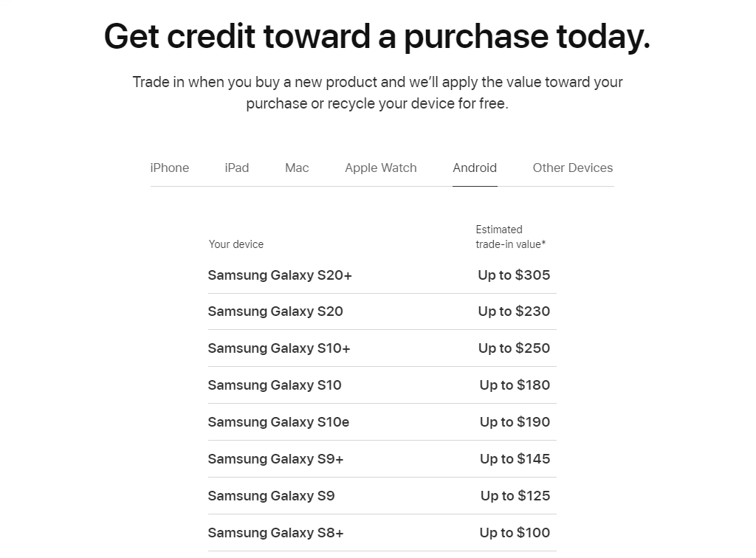The image size is (756, 558).
Task: Open the Other Devices tab
Action: pos(572,168)
